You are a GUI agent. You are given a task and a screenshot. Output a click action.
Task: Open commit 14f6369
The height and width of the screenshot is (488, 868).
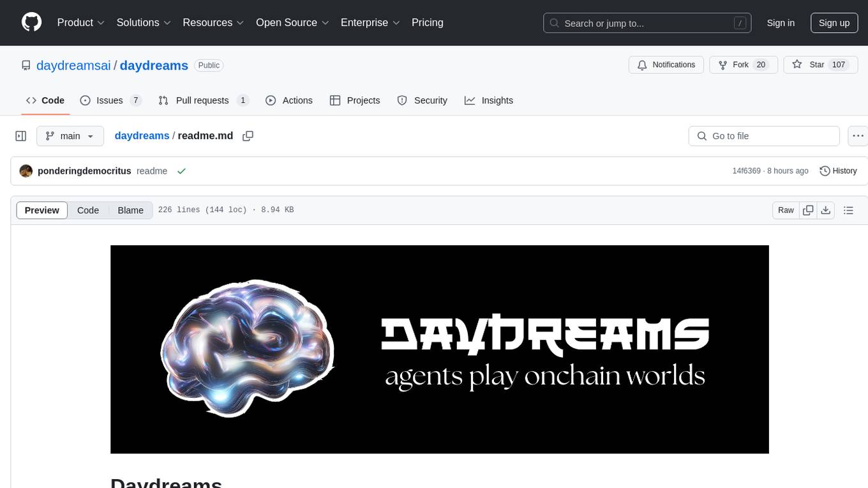click(x=746, y=171)
